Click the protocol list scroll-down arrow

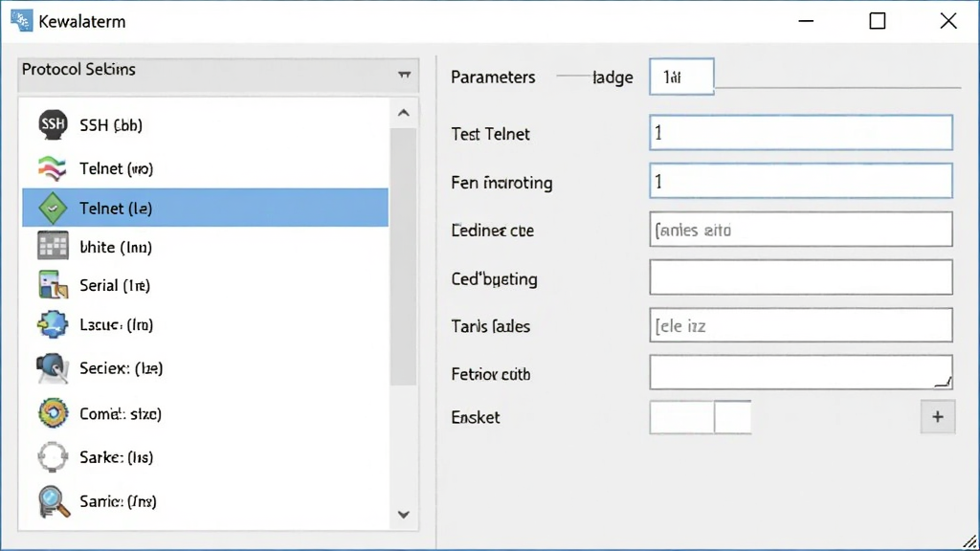(404, 514)
